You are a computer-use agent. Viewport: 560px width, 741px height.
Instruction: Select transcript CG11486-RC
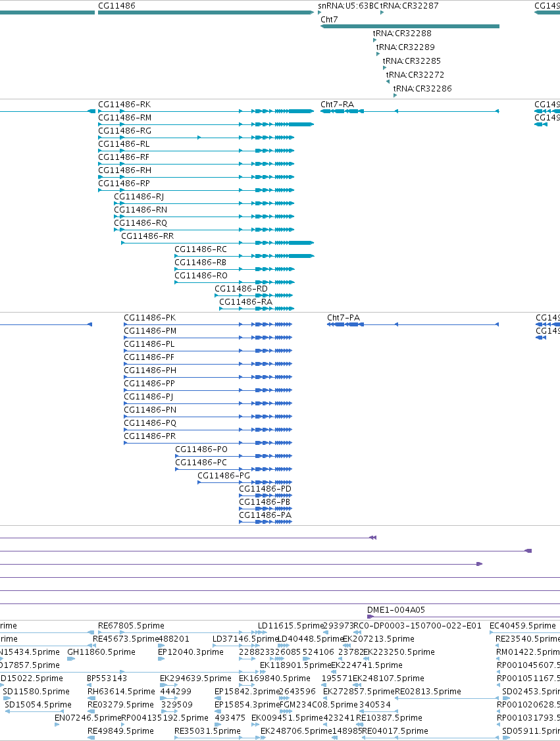tap(201, 249)
